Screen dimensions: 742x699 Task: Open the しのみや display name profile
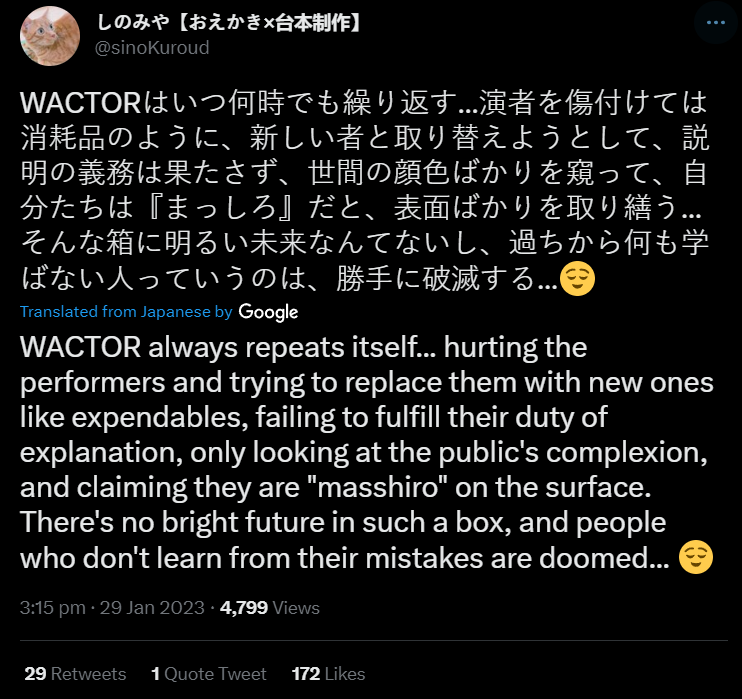pos(229,22)
